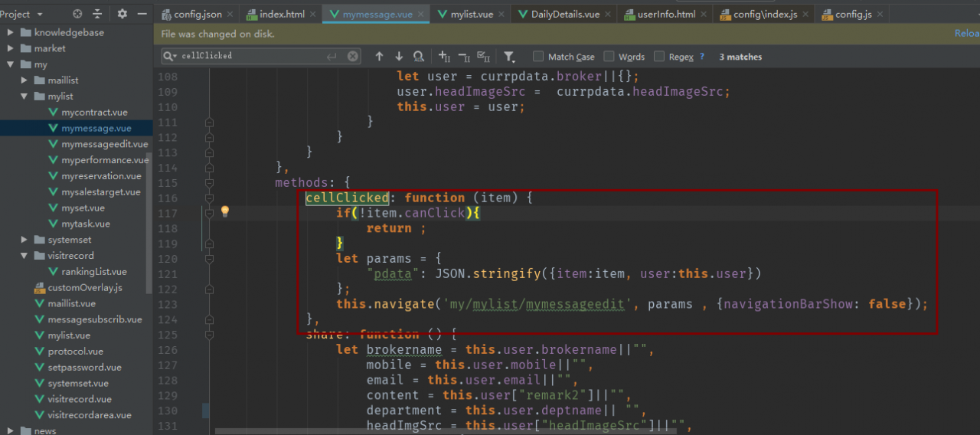Click the Reload link in notification

tap(967, 34)
